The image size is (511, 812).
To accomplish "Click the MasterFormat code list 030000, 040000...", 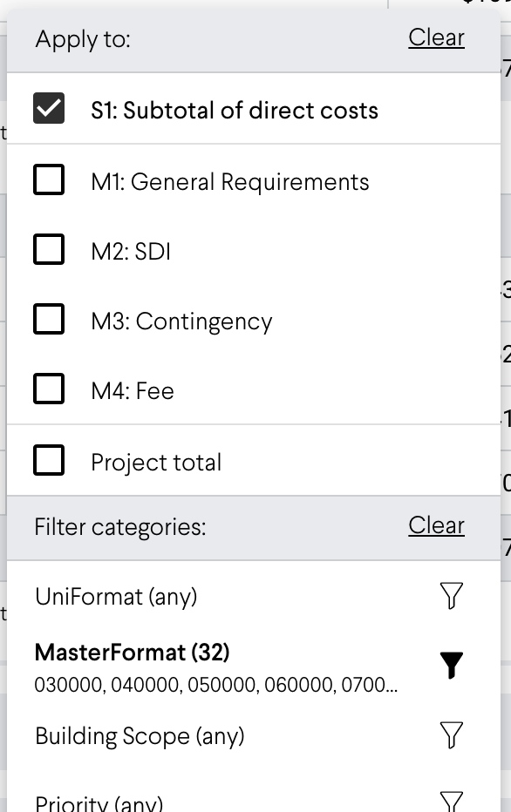I will click(x=216, y=685).
